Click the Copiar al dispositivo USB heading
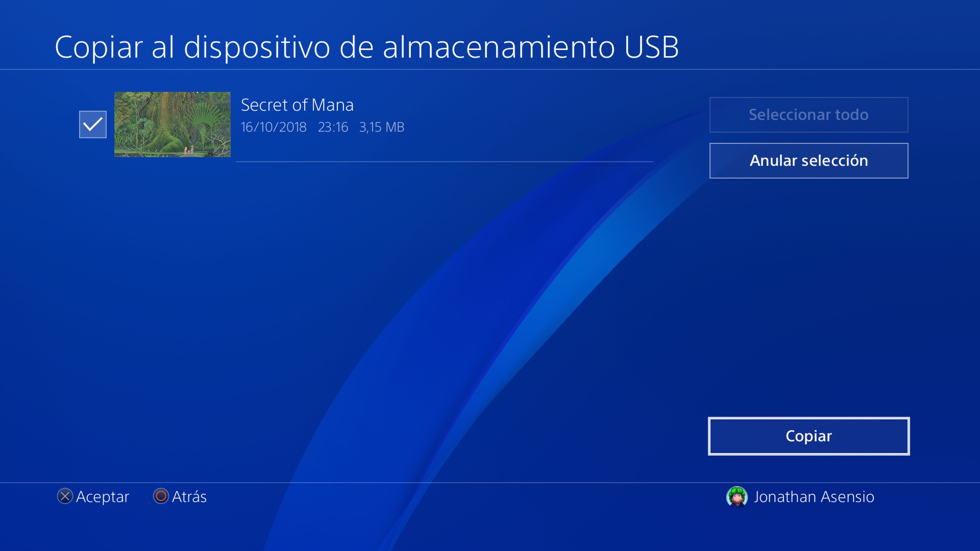The image size is (980, 551). coord(367,47)
